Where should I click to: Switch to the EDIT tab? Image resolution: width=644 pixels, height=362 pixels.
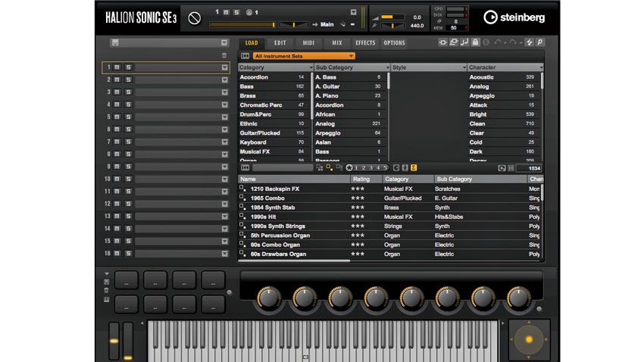280,42
